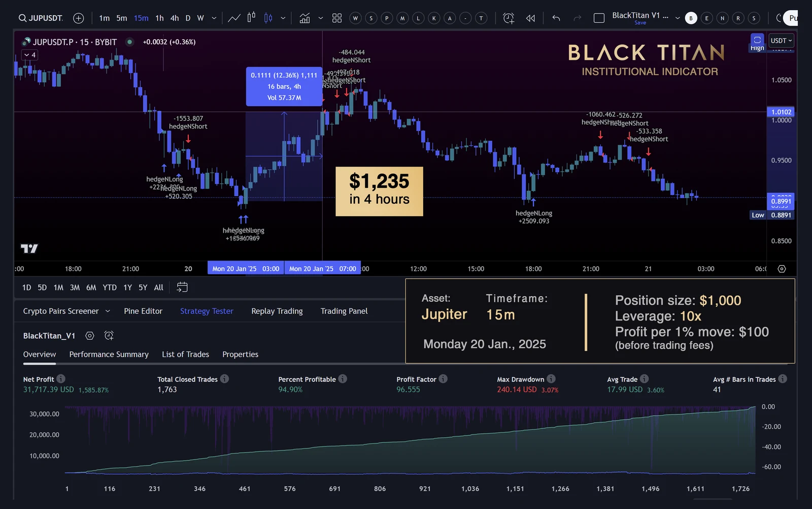This screenshot has width=812, height=509.
Task: Toggle the E button near BlackTitan
Action: pyautogui.click(x=706, y=18)
